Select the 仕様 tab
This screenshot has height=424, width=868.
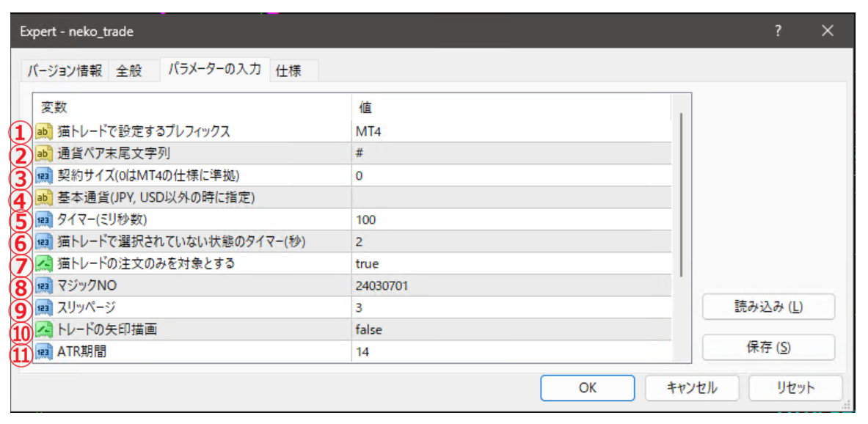pyautogui.click(x=288, y=71)
